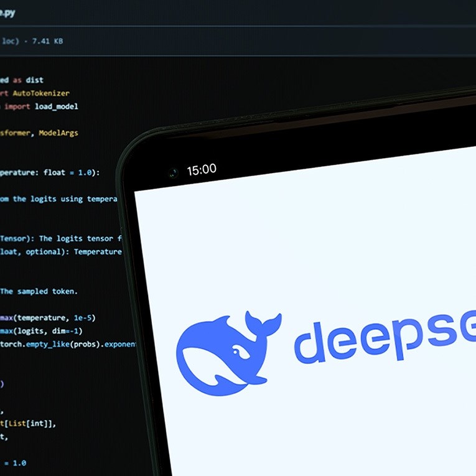Click the 'as dist' alias text

28,80
